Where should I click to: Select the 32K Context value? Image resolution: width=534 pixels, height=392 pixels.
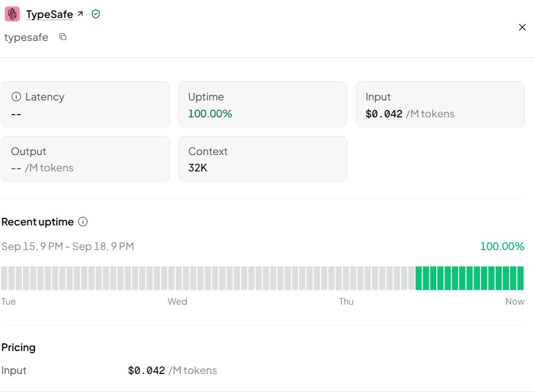tap(198, 168)
